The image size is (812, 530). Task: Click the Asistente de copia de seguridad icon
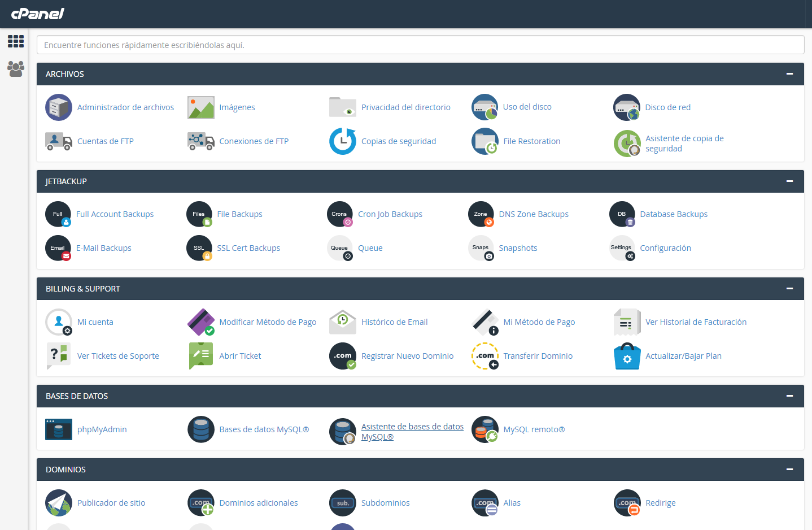pyautogui.click(x=627, y=144)
